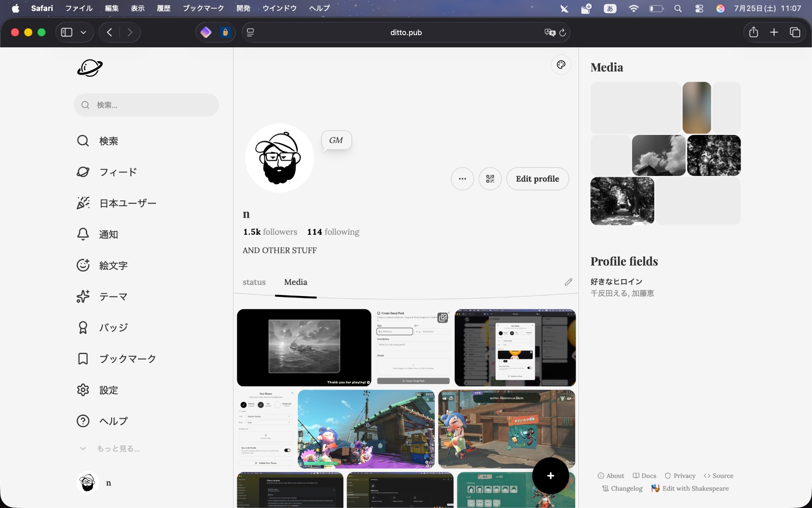View the 114 following list
Image resolution: width=812 pixels, height=508 pixels.
tap(333, 232)
